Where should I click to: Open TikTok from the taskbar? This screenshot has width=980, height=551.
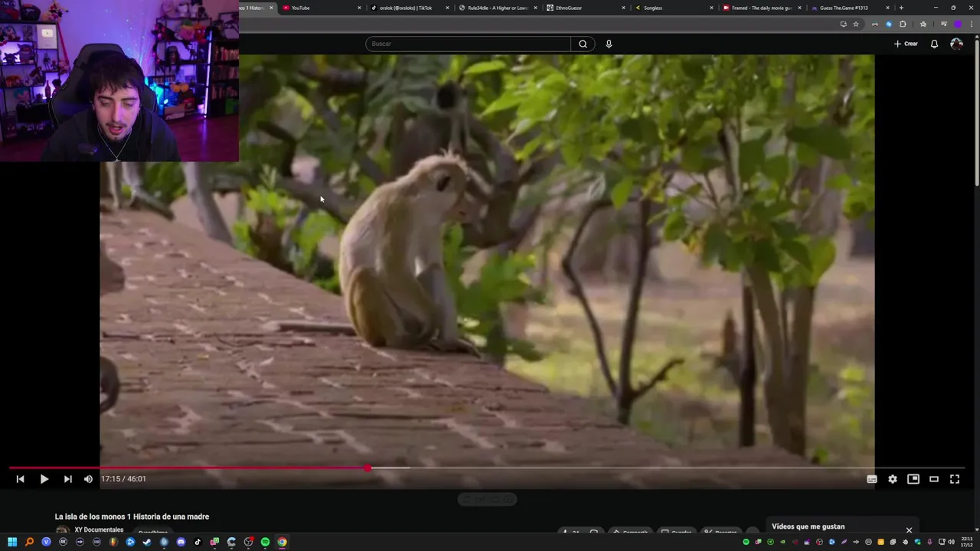[x=198, y=542]
